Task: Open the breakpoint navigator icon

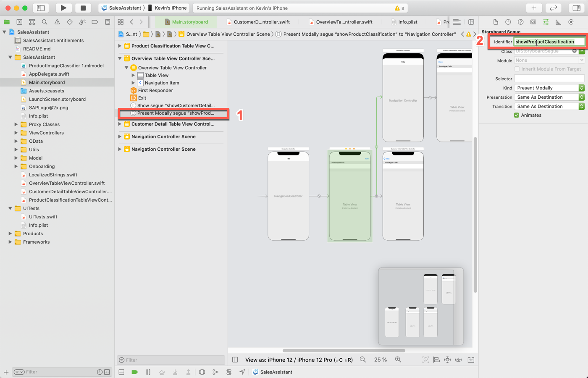Action: pyautogui.click(x=95, y=22)
